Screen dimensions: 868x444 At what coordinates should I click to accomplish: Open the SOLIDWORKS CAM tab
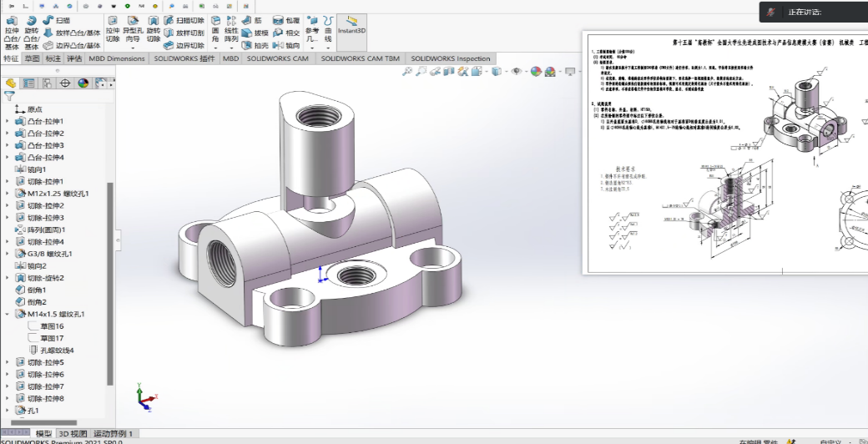tap(277, 58)
